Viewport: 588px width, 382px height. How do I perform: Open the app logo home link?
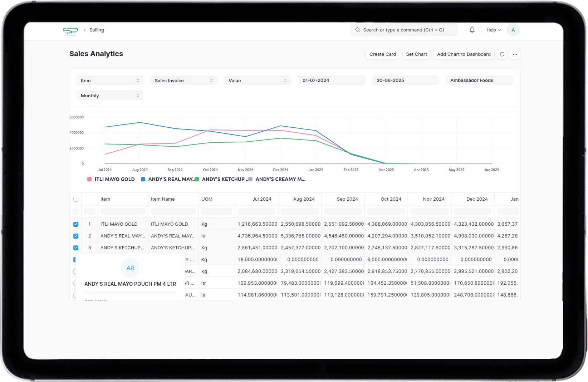pyautogui.click(x=70, y=31)
